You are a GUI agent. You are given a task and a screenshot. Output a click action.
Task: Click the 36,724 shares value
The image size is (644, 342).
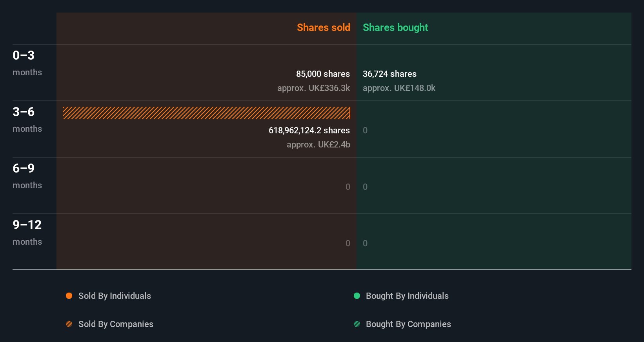(389, 74)
